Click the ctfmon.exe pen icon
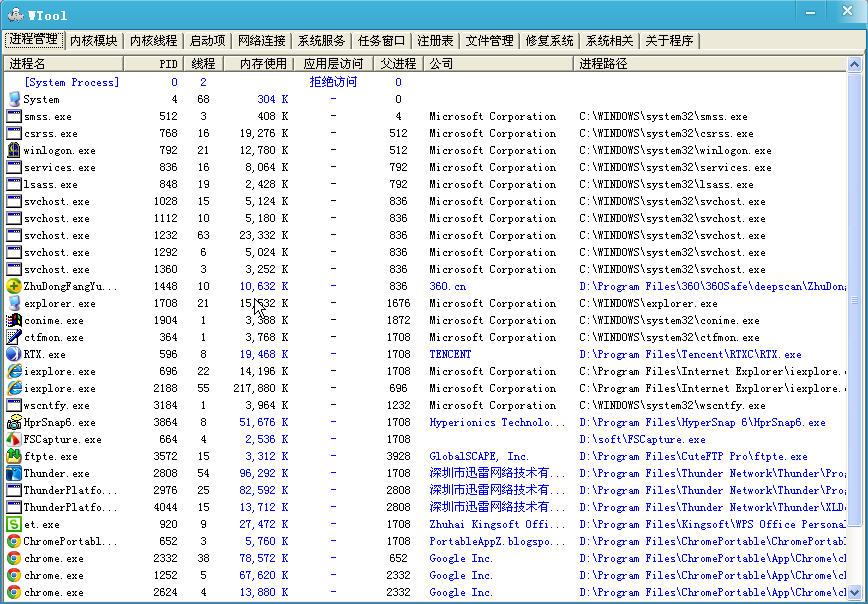The width and height of the screenshot is (868, 604). pyautogui.click(x=14, y=338)
